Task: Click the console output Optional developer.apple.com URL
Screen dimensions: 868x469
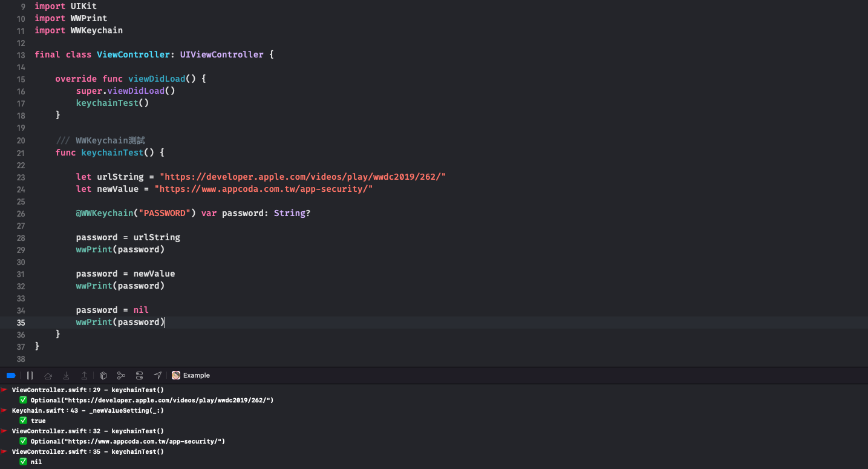Action: click(152, 400)
